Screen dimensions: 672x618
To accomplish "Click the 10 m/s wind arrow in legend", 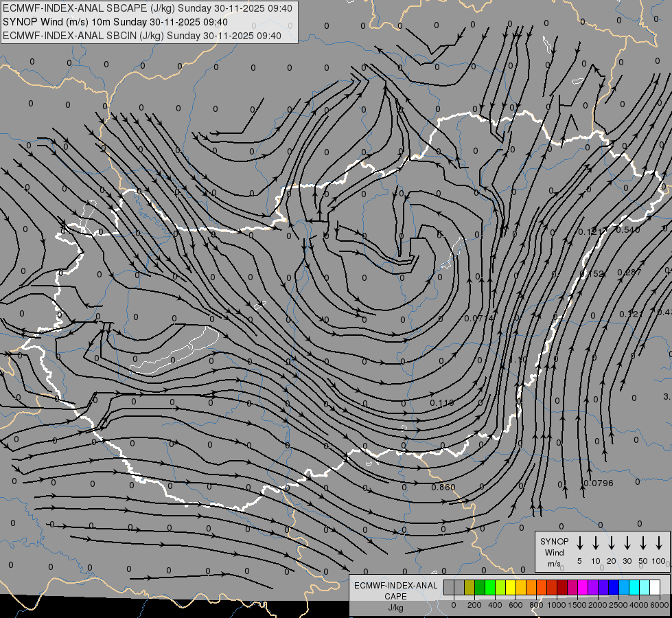I will 595,543.
